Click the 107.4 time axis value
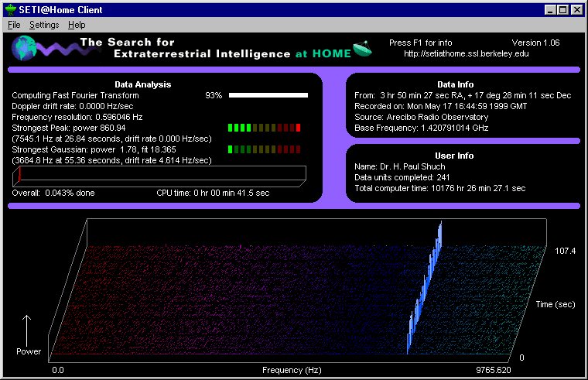The image size is (588, 380). (565, 251)
